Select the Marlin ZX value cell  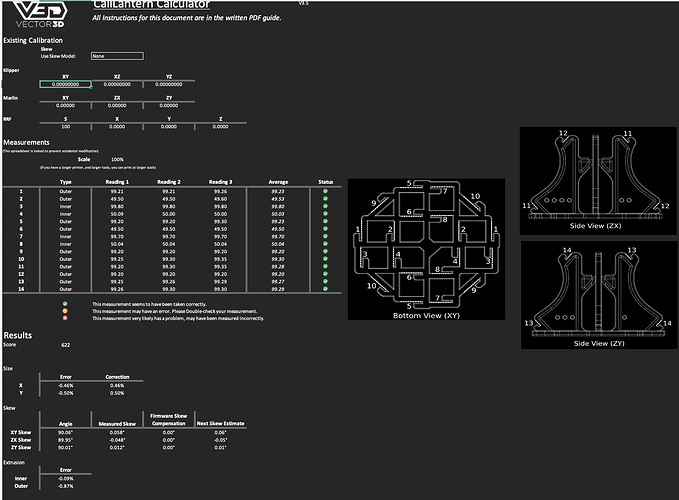(x=117, y=105)
